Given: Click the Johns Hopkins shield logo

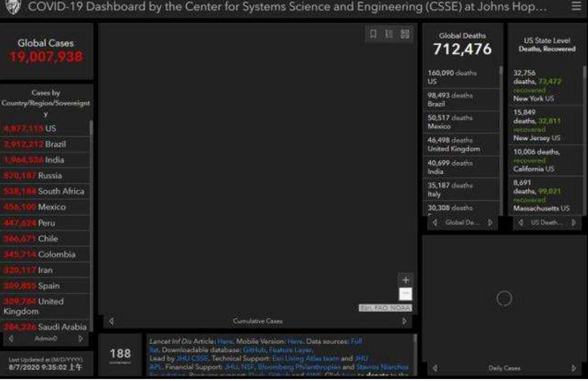Looking at the screenshot, I should pos(13,7).
